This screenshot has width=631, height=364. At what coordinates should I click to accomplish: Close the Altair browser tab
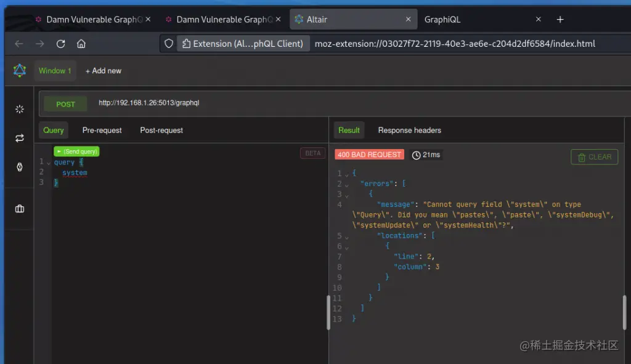pos(409,19)
